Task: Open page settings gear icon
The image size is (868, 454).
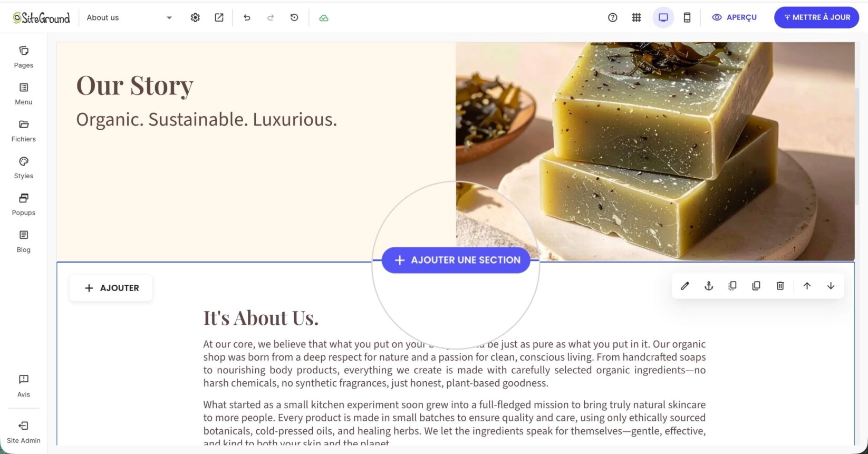Action: (195, 17)
